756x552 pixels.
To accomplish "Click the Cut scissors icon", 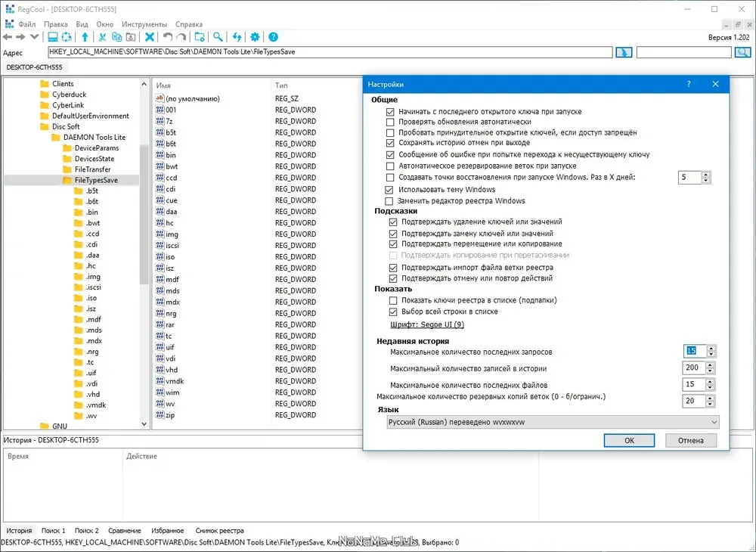I will (x=102, y=37).
